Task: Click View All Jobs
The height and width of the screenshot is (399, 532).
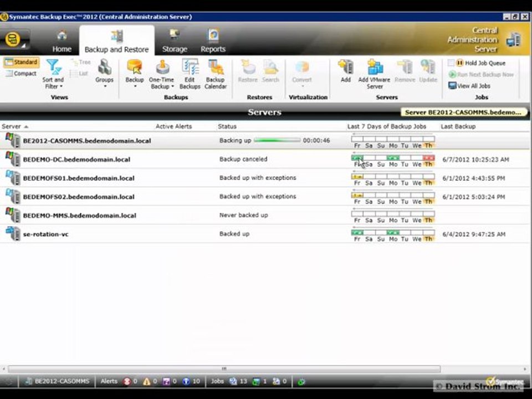Action: tap(469, 86)
